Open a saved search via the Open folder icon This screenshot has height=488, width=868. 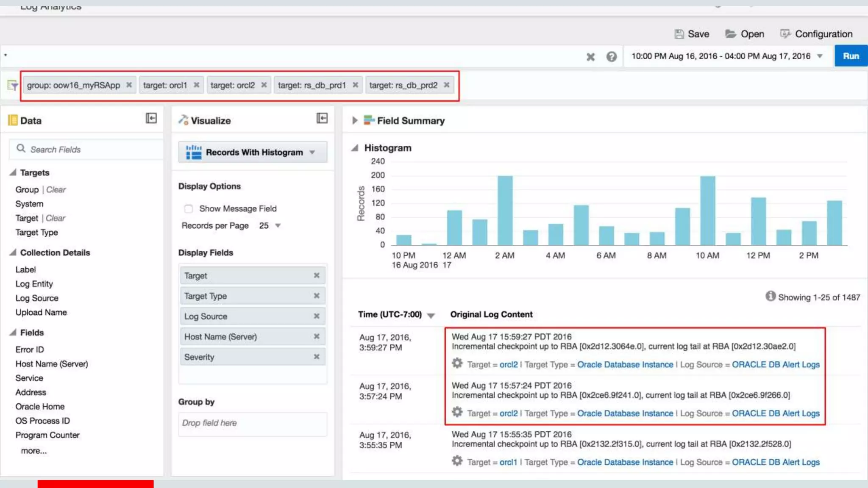(x=730, y=34)
